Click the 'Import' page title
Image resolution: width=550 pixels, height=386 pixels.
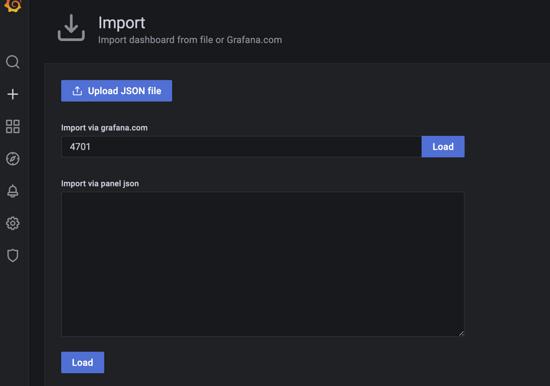[121, 23]
